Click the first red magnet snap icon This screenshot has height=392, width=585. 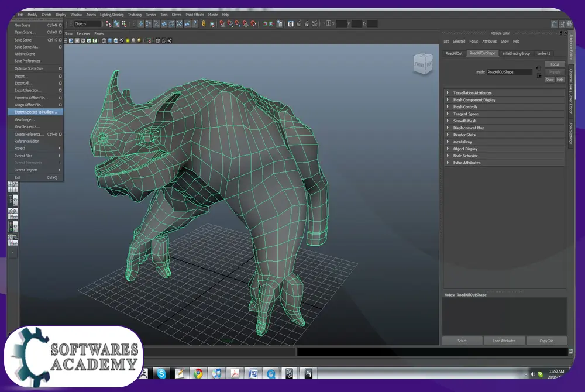coord(223,23)
